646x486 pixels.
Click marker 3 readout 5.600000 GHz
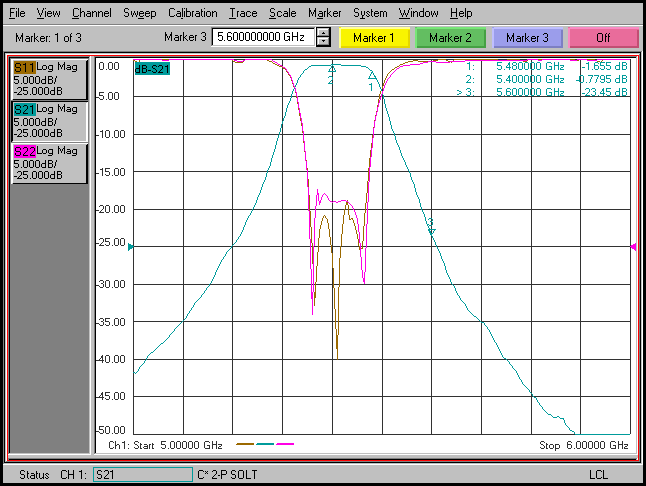(530, 92)
